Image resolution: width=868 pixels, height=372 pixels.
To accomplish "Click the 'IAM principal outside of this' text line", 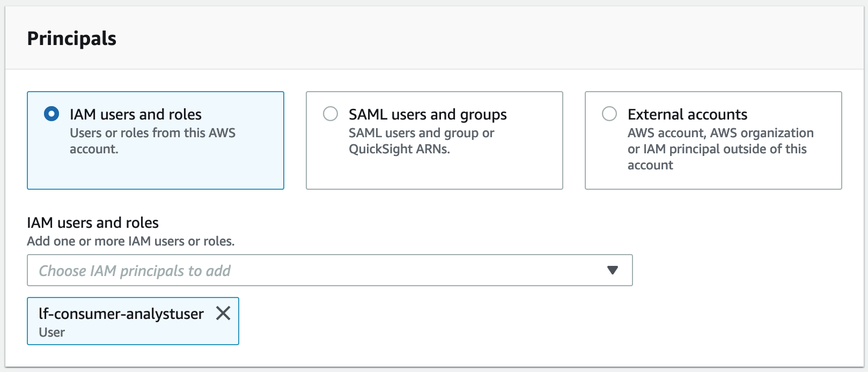I will click(x=717, y=149).
